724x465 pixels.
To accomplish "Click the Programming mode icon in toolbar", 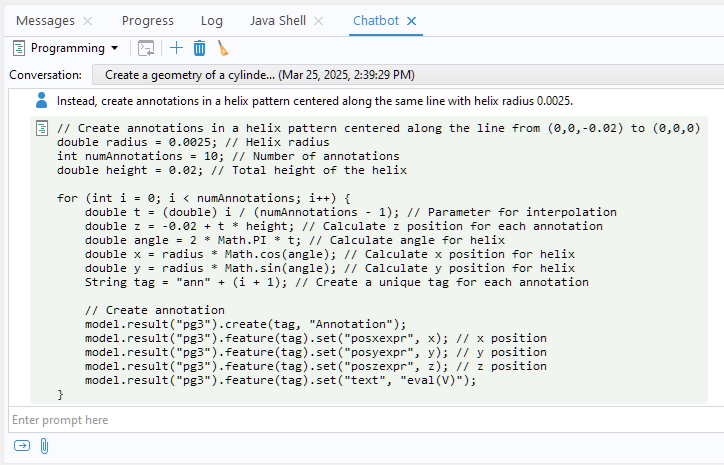I will [x=18, y=48].
